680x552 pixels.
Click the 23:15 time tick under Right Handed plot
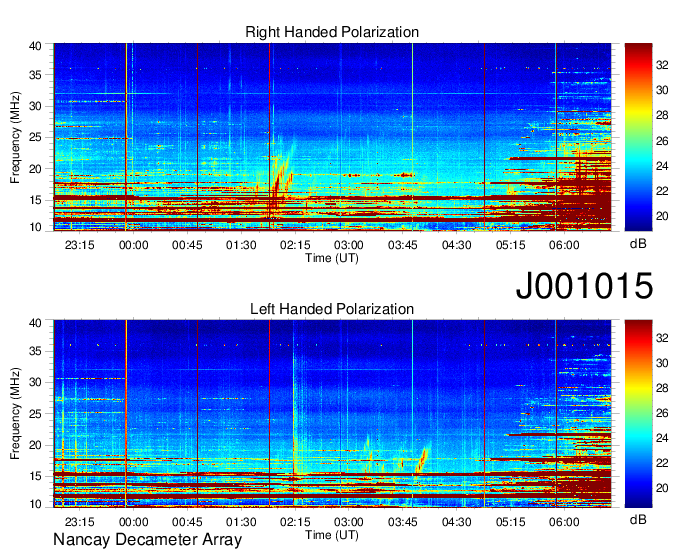point(80,245)
